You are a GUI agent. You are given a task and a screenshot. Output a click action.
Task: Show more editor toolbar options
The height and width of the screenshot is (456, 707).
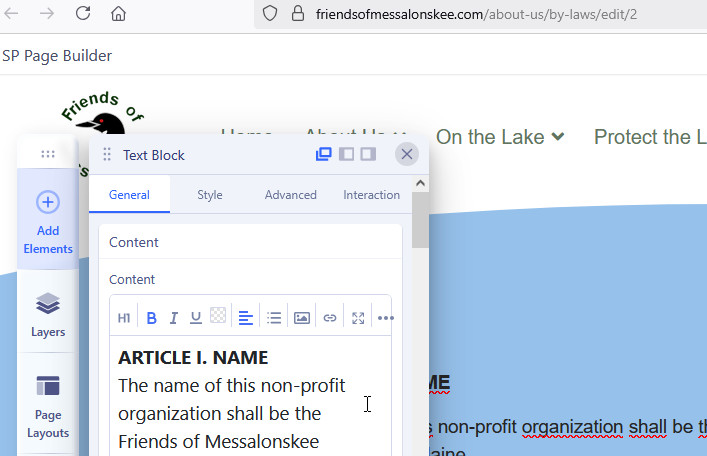(386, 318)
